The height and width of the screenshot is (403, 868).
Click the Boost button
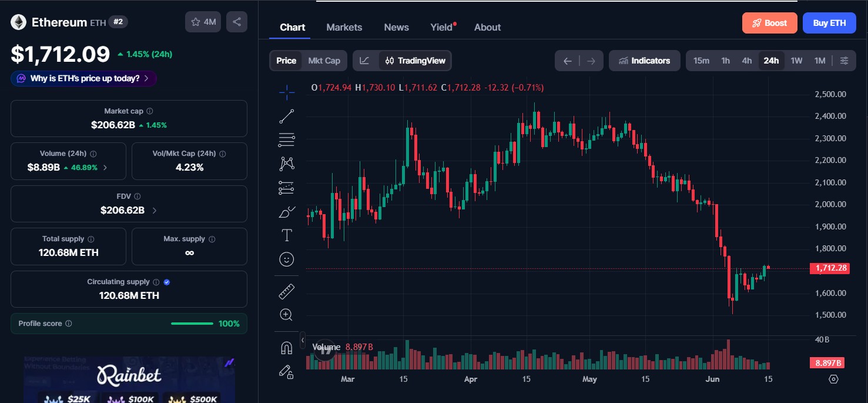770,23
